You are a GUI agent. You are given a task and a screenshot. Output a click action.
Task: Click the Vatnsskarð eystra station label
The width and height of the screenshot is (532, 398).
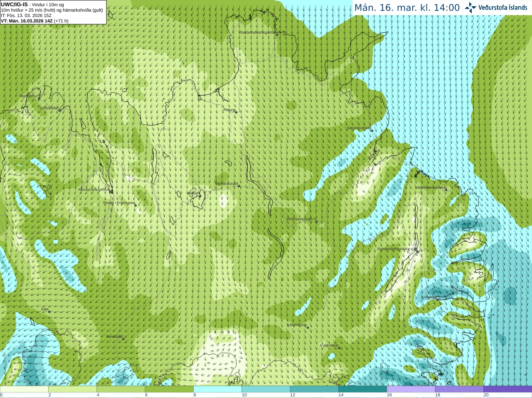[x=431, y=187]
